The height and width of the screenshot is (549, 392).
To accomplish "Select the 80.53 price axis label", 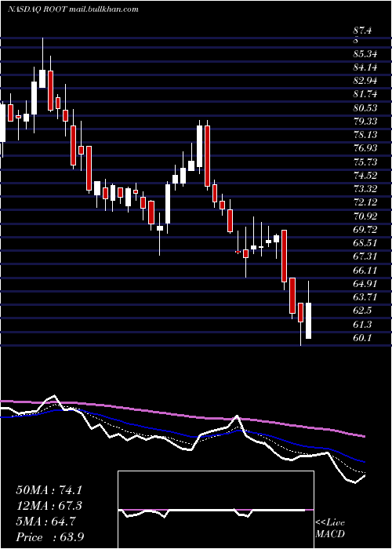I will [365, 108].
